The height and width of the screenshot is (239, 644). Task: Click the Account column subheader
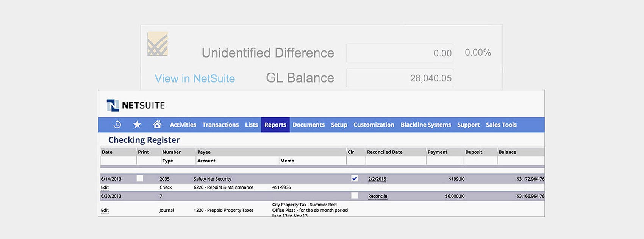pos(206,161)
